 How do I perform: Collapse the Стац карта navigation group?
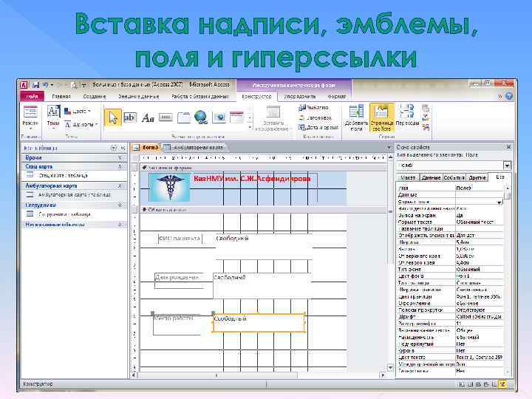120,166
